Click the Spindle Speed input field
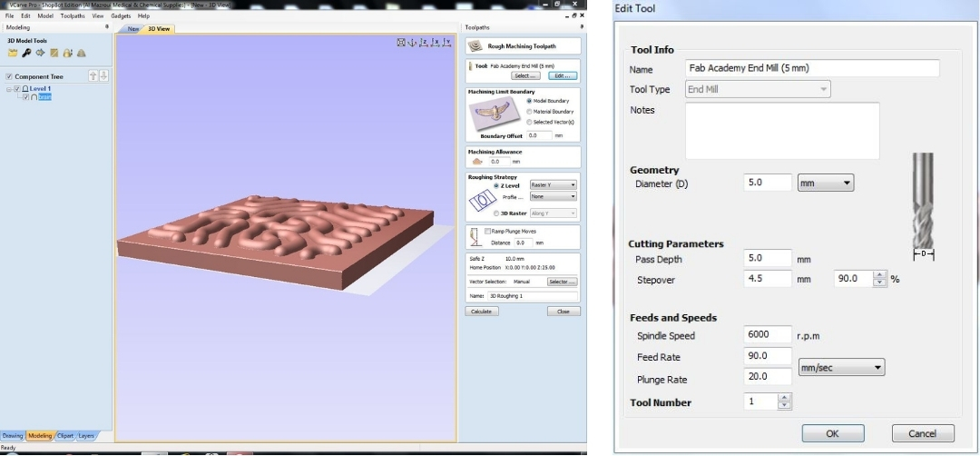The height and width of the screenshot is (456, 980). pyautogui.click(x=767, y=335)
